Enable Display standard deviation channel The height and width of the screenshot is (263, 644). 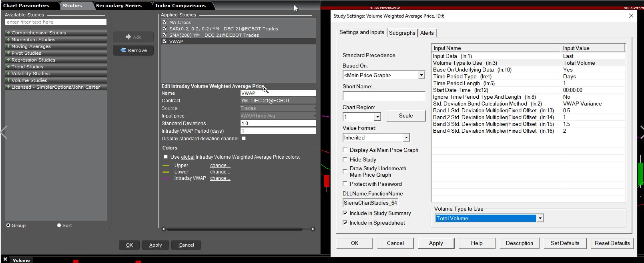tap(244, 138)
